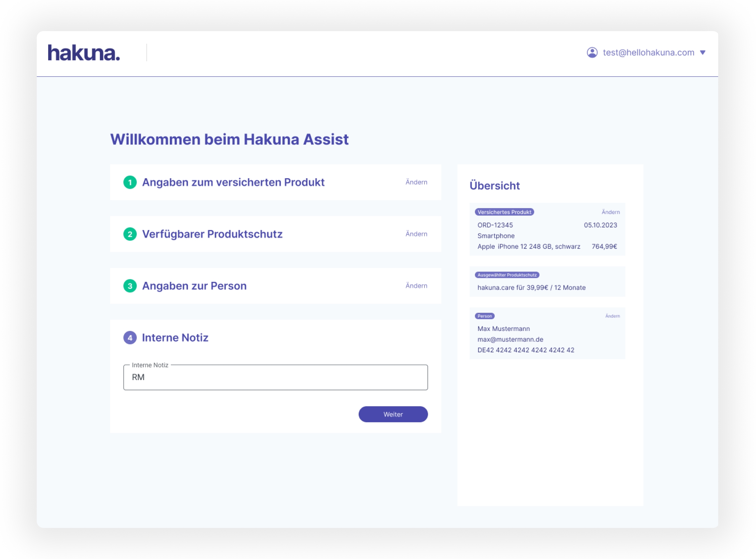
Task: Click the green step 3 circle
Action: pos(130,286)
